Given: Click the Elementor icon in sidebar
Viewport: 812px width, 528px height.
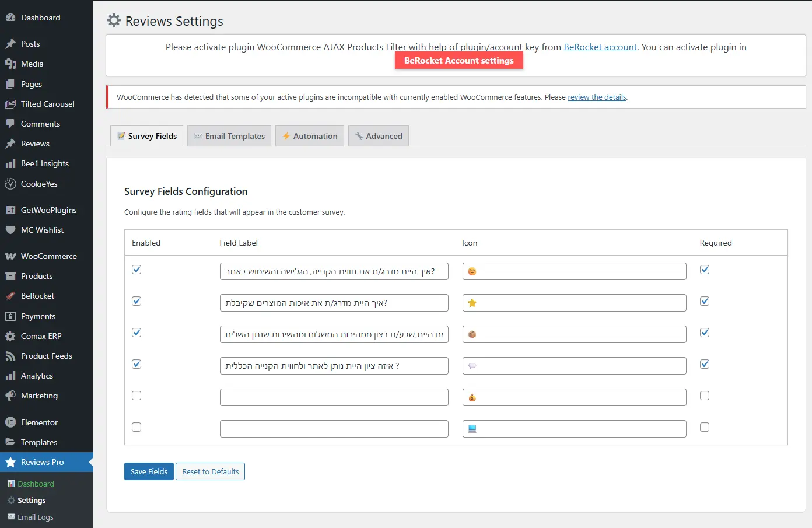Looking at the screenshot, I should tap(10, 422).
